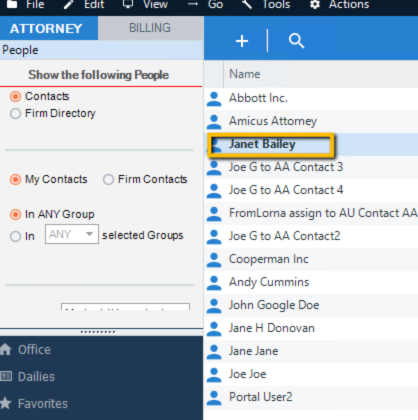Open the Tools menu
This screenshot has width=418, height=420.
[x=276, y=4]
